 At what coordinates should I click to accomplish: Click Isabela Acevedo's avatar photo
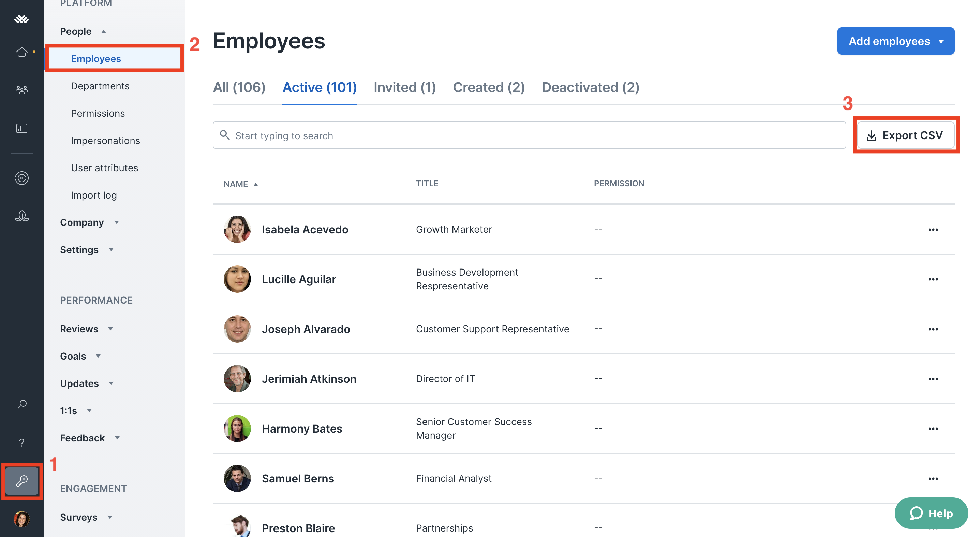coord(237,229)
